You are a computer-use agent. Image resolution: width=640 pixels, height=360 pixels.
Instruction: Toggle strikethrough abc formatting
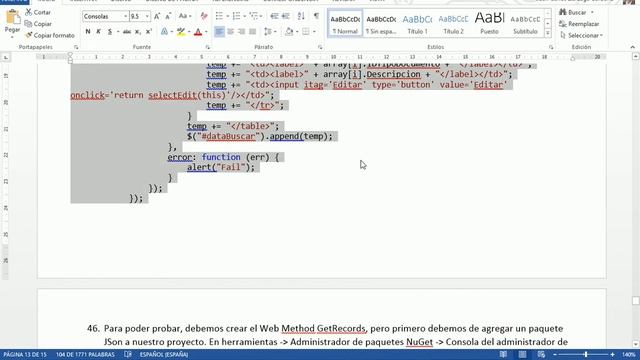(x=127, y=31)
